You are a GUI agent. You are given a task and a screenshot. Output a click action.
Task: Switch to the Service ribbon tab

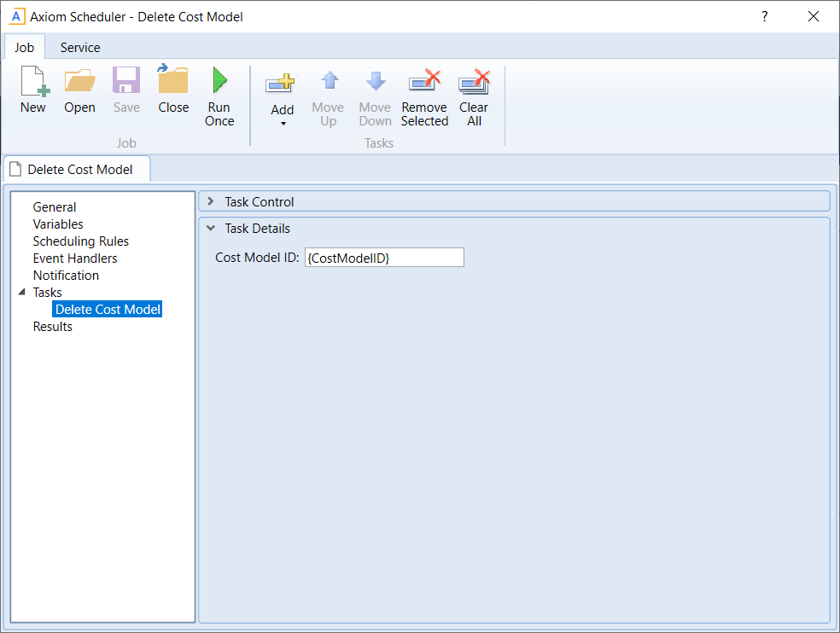click(x=80, y=47)
